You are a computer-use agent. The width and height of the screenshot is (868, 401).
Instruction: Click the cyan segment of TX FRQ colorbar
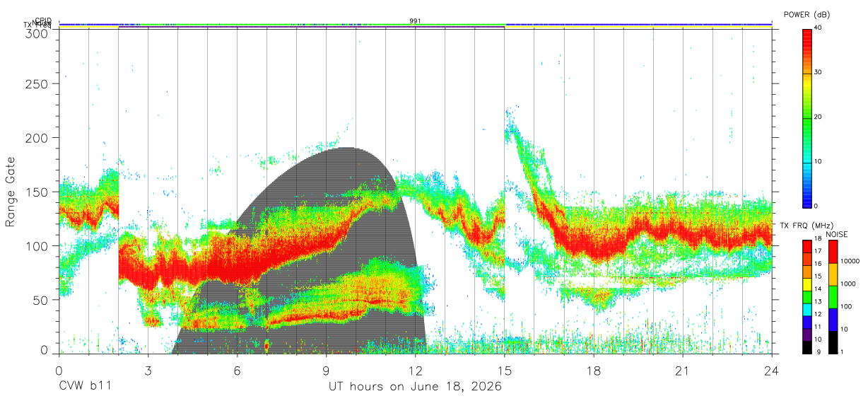(807, 309)
